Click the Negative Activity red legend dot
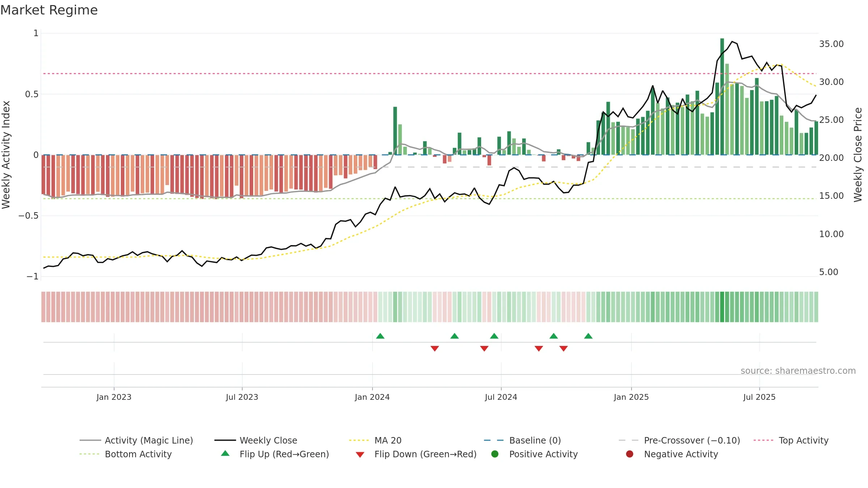Viewport: 868px width, 488px height. tap(630, 454)
